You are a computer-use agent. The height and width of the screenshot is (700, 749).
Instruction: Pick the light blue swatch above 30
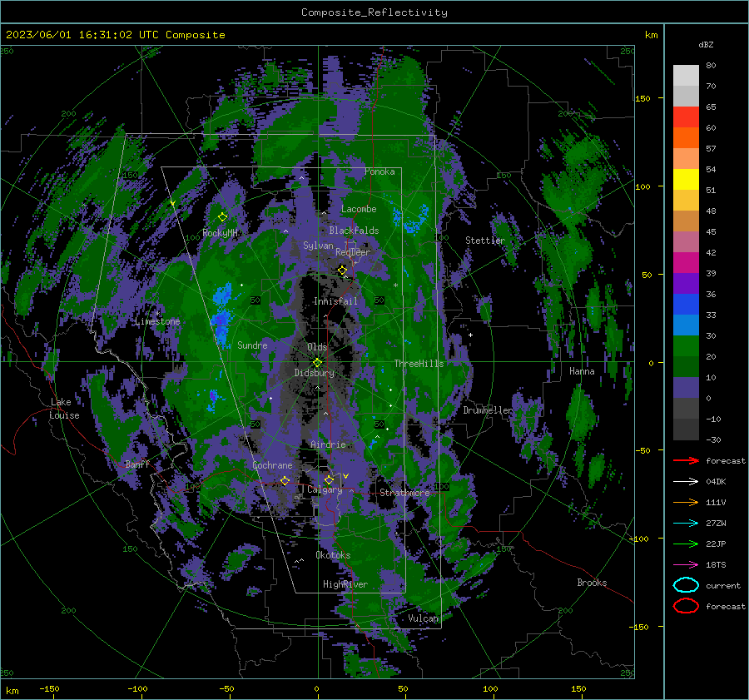(686, 325)
